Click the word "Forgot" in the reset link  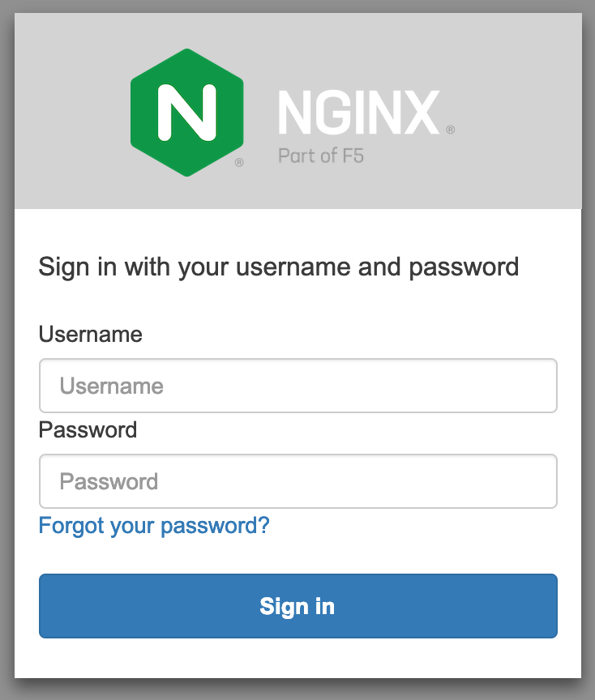[x=71, y=526]
